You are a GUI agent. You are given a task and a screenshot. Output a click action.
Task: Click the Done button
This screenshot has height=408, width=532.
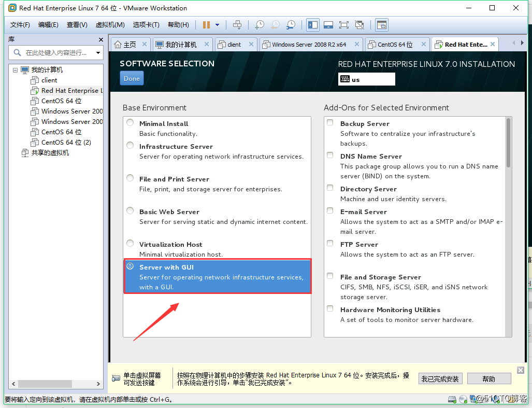click(x=132, y=78)
